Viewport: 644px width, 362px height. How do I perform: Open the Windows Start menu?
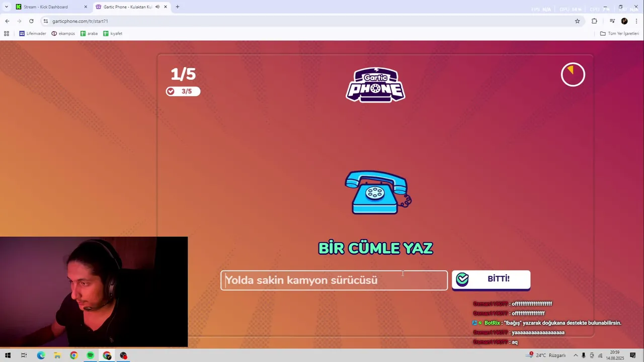[8, 355]
